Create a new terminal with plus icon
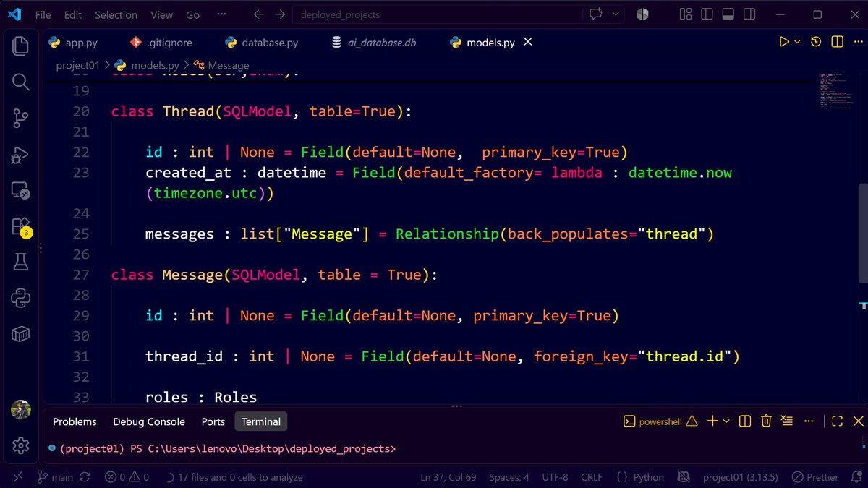This screenshot has width=868, height=488. (712, 421)
